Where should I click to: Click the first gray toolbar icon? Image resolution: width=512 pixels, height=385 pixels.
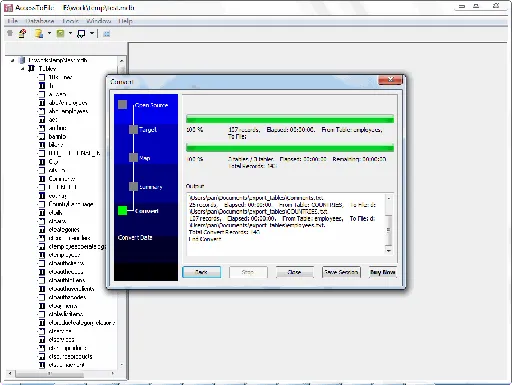[x=10, y=33]
